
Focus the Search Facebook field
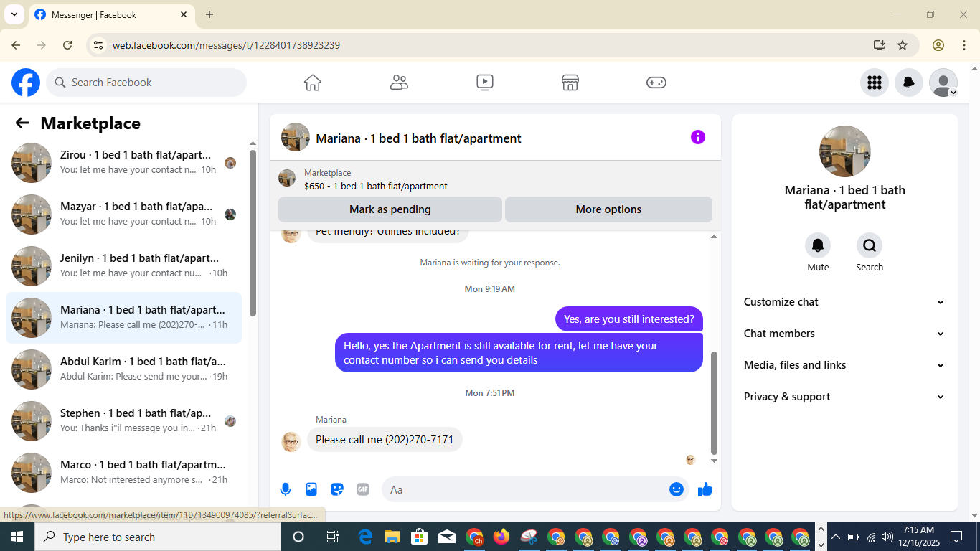click(146, 83)
